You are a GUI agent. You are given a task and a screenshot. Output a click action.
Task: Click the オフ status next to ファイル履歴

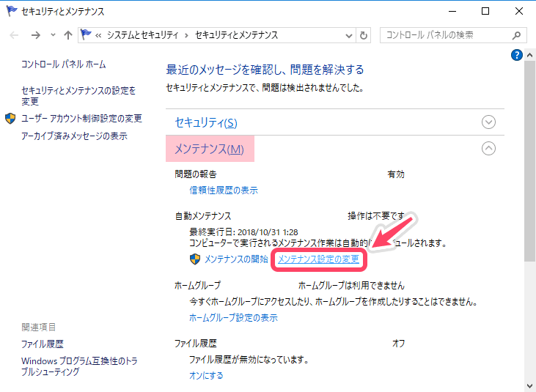pos(399,344)
